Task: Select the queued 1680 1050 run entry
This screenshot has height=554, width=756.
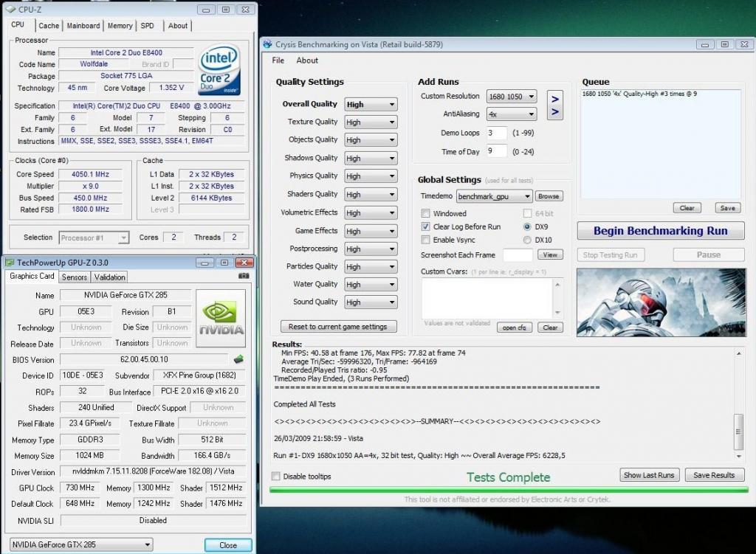Action: click(x=639, y=94)
